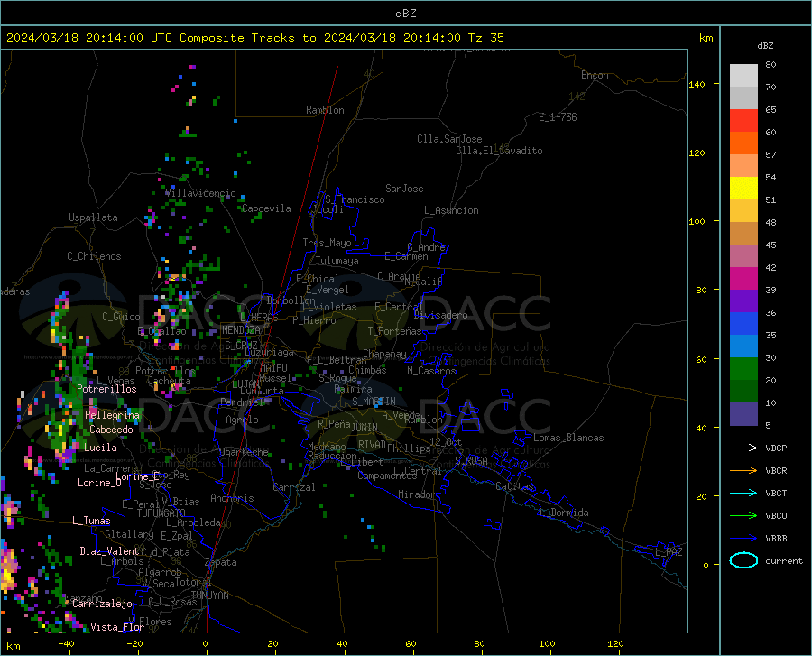Select the blue 35 dBZ swatch
The width and height of the screenshot is (812, 656).
pos(743,324)
